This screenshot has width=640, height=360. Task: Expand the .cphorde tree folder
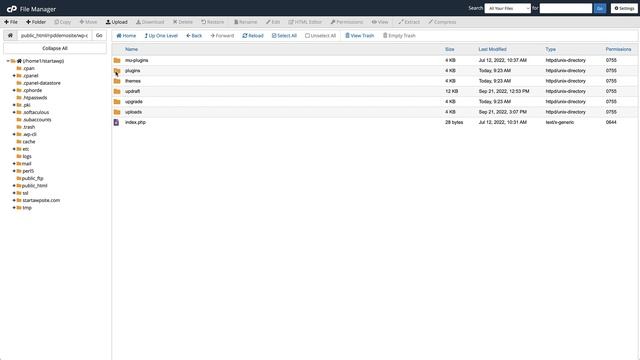coord(14,91)
